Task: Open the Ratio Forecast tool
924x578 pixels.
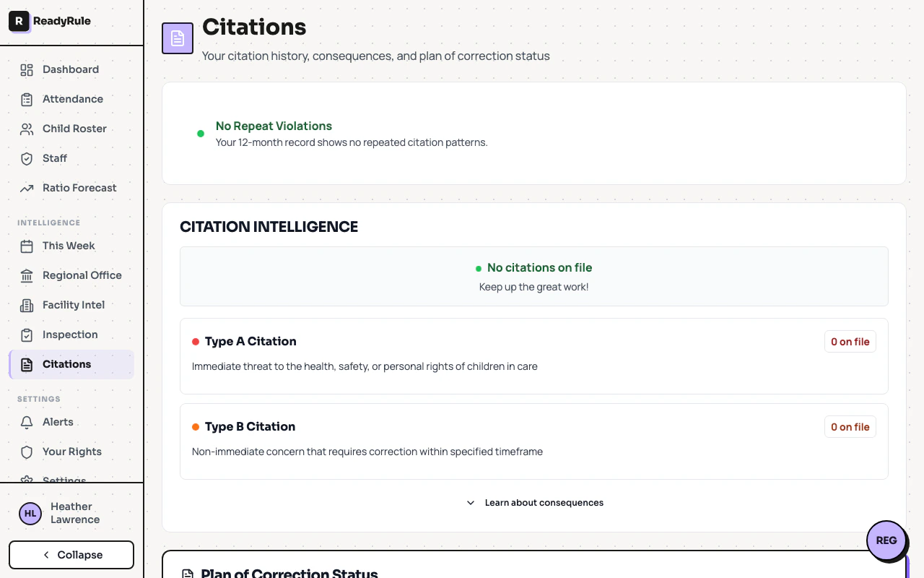Action: (79, 188)
